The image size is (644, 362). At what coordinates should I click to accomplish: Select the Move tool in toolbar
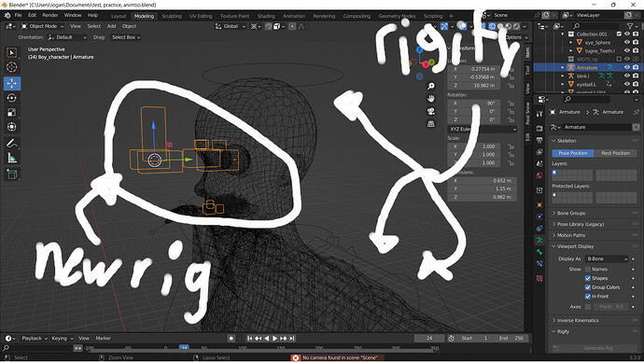tap(12, 83)
